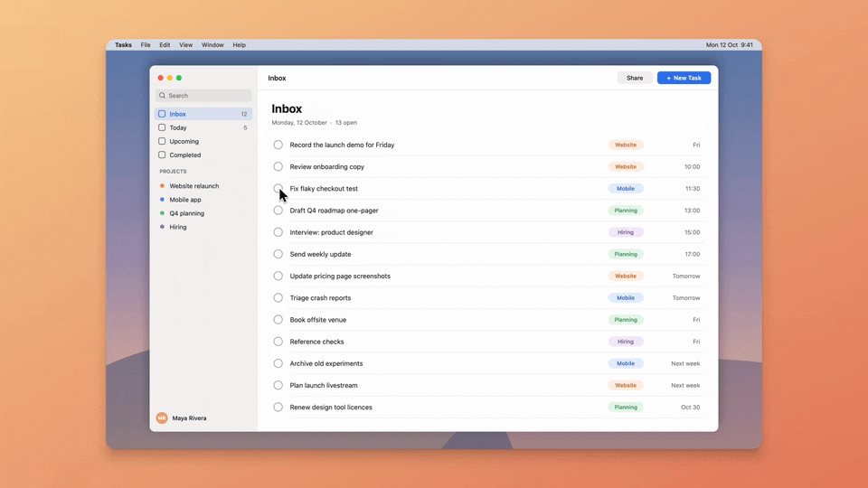Complete 'Record the launch demo for Friday'
The width and height of the screenshot is (868, 488).
(x=278, y=145)
